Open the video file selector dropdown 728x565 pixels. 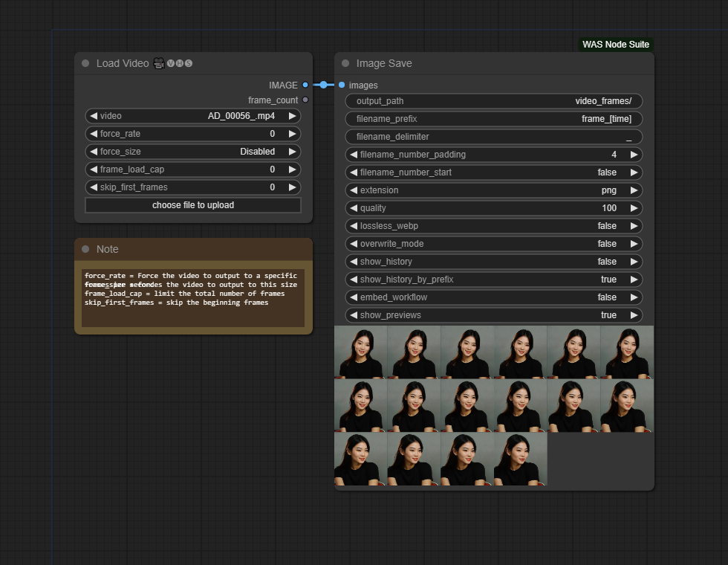[193, 116]
